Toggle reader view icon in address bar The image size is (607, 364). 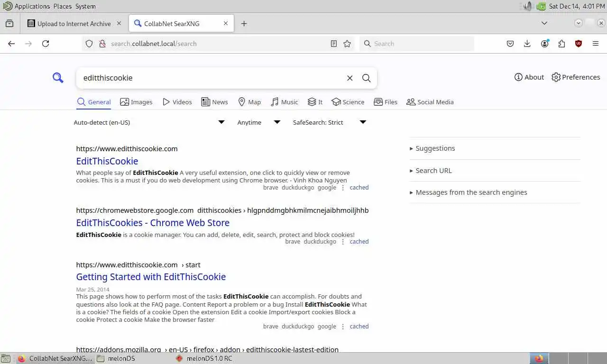click(334, 44)
